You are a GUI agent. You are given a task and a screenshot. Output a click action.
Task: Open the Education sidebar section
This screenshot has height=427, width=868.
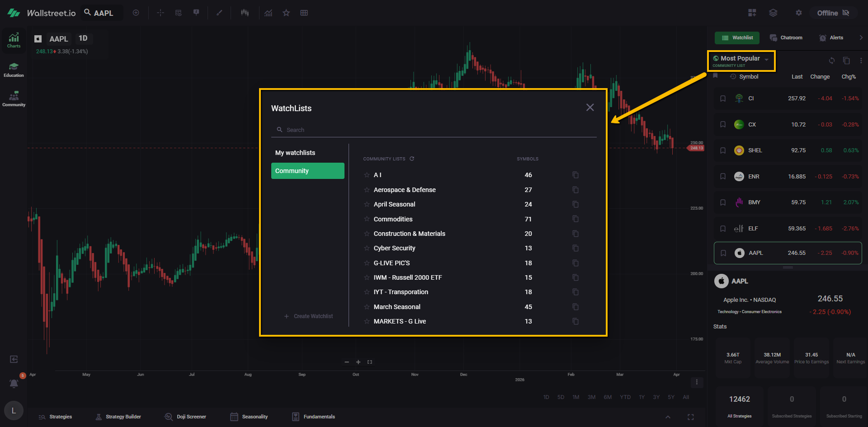click(14, 70)
